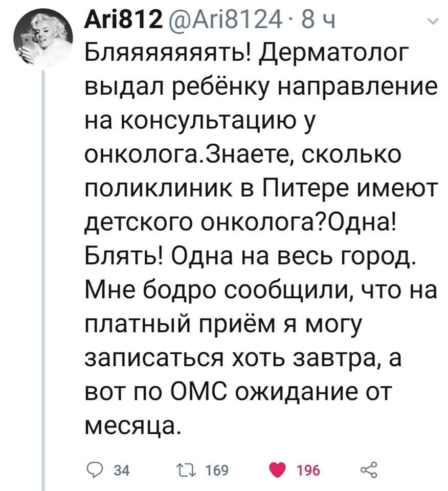Click the retweet count 169

(x=217, y=470)
